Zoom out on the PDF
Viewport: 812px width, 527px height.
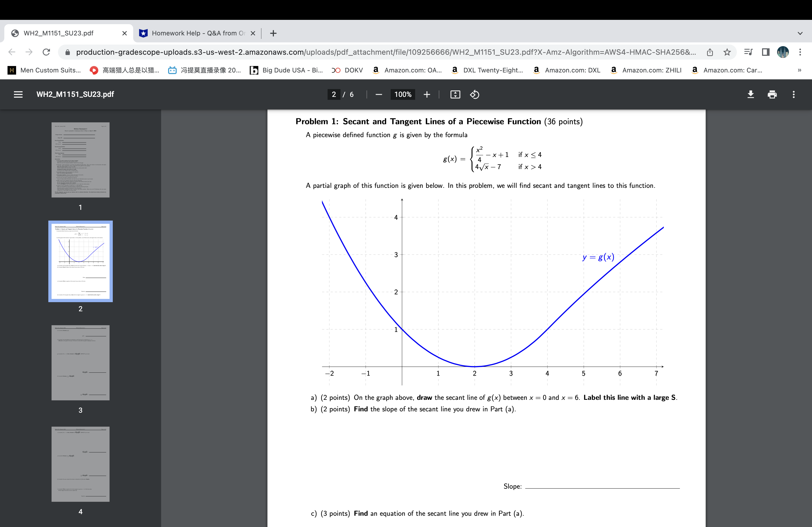pyautogui.click(x=379, y=94)
